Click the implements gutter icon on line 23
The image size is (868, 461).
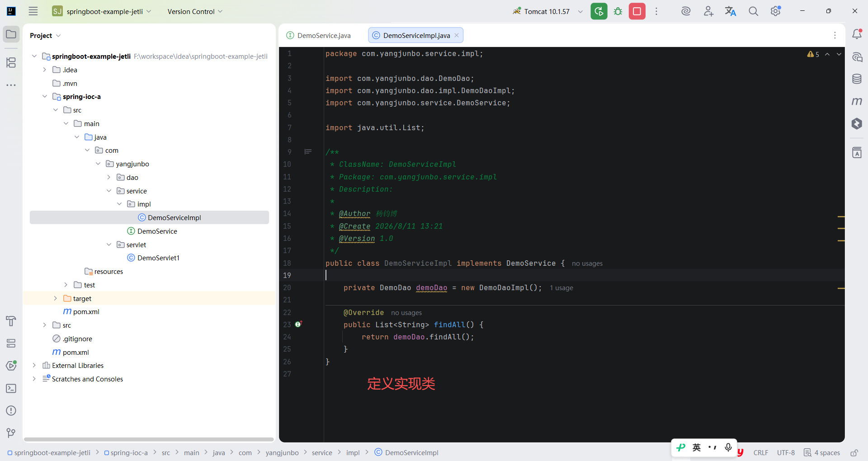(x=298, y=324)
